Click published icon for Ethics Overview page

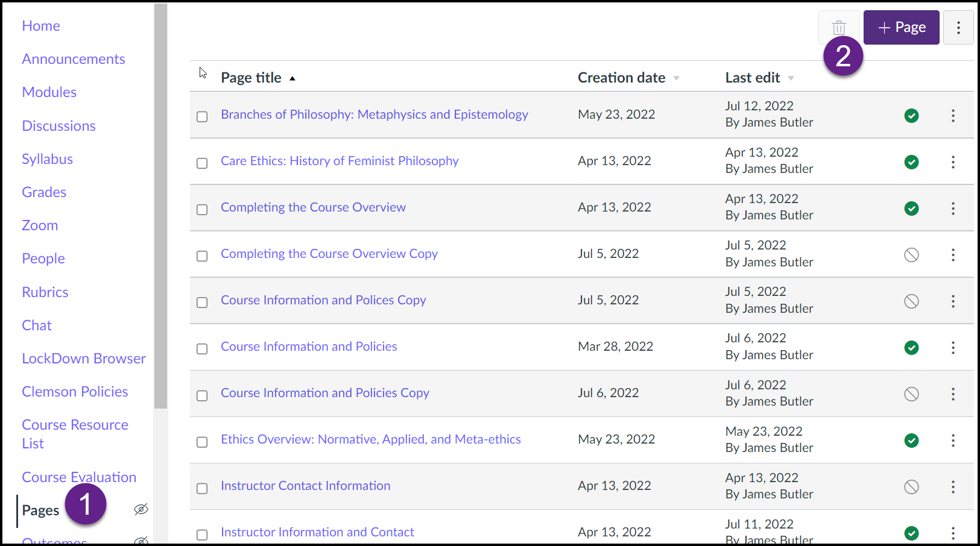pyautogui.click(x=911, y=441)
